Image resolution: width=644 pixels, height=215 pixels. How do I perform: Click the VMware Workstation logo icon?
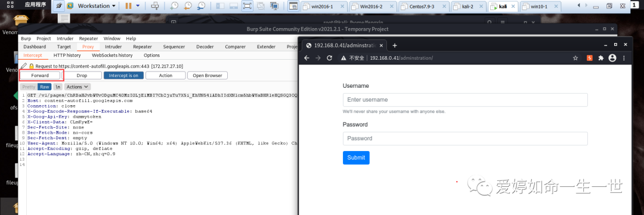[x=70, y=6]
